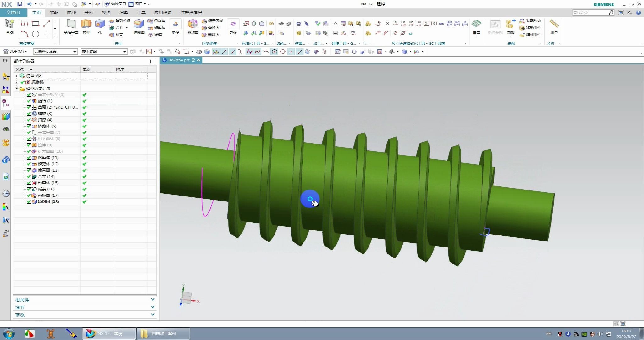The image size is (644, 340).
Task: Open the 无选择过滤器 selection filter dropdown
Action: tap(55, 52)
